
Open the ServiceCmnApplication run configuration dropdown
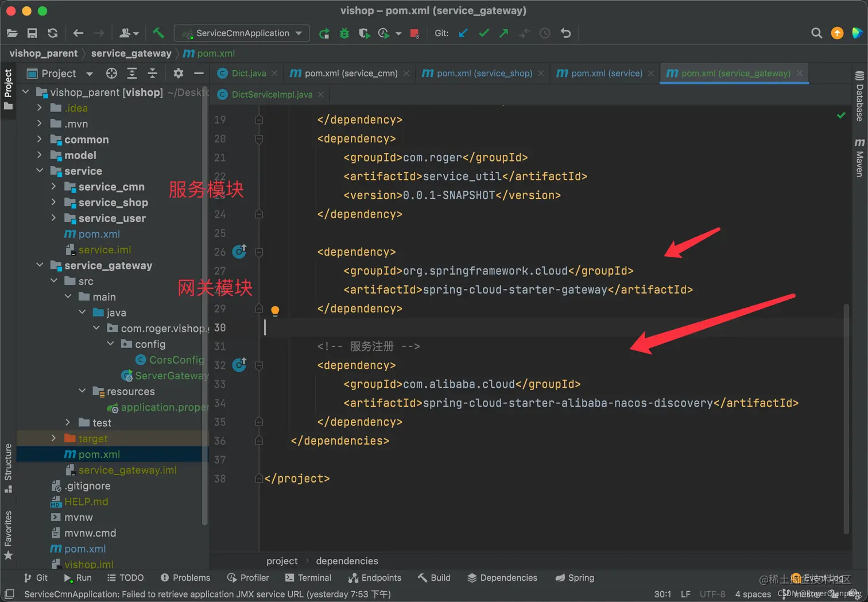point(242,33)
